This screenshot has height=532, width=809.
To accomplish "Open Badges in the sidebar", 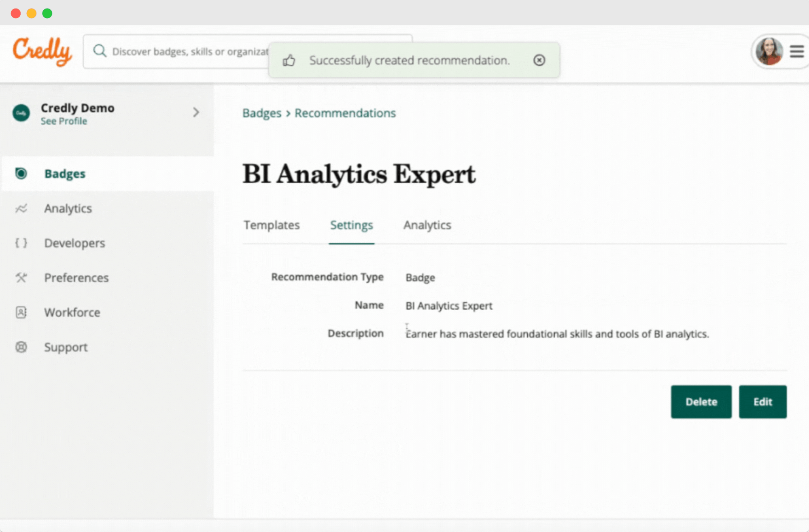I will 108,174.
